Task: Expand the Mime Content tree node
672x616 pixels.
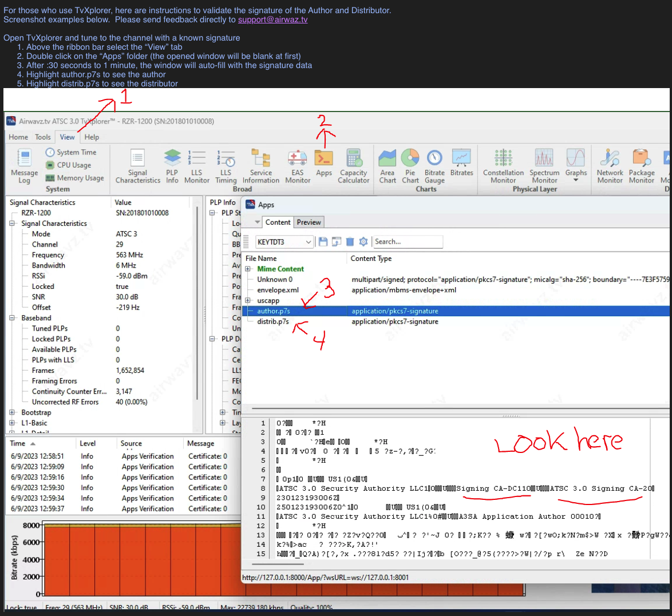Action: click(x=248, y=269)
